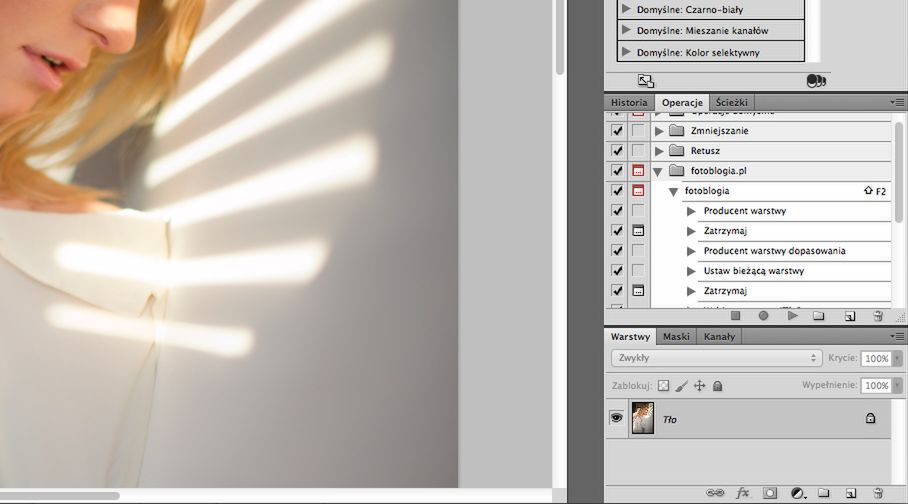Viewport: 908px width, 504px height.
Task: Add layer mask icon in Warstwy footer
Action: tap(770, 493)
